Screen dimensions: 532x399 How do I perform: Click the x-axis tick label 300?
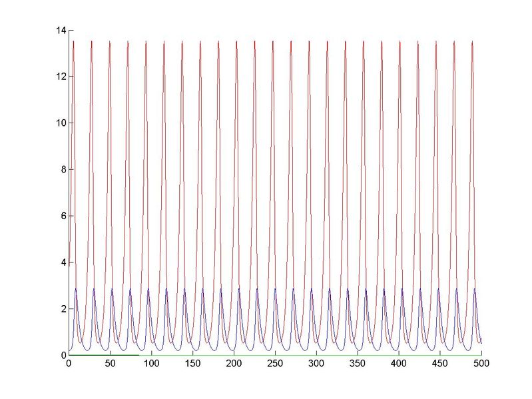[316, 364]
